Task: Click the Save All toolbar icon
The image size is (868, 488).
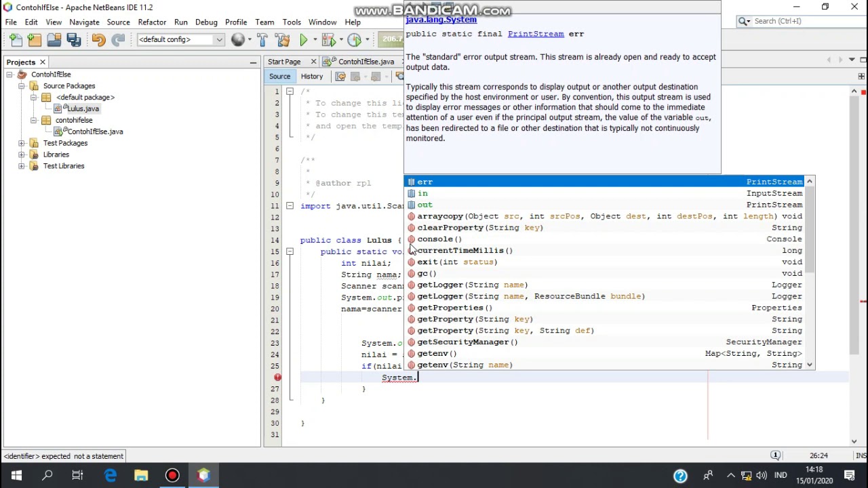Action: tap(74, 40)
